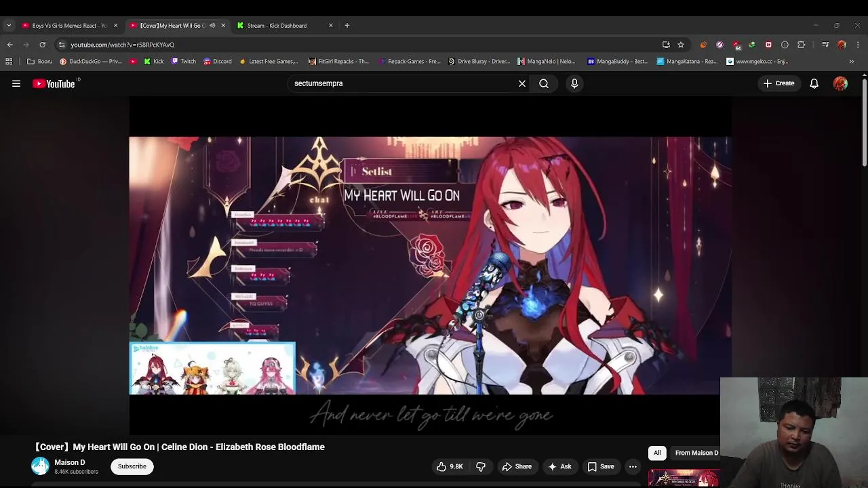The width and height of the screenshot is (868, 488).
Task: Click the purple compass extension icon
Action: click(719, 45)
